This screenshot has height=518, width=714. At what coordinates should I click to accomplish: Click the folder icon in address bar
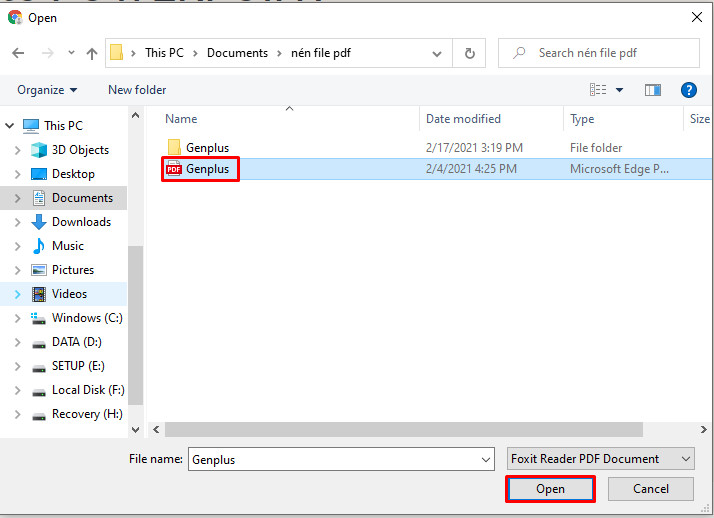(117, 53)
